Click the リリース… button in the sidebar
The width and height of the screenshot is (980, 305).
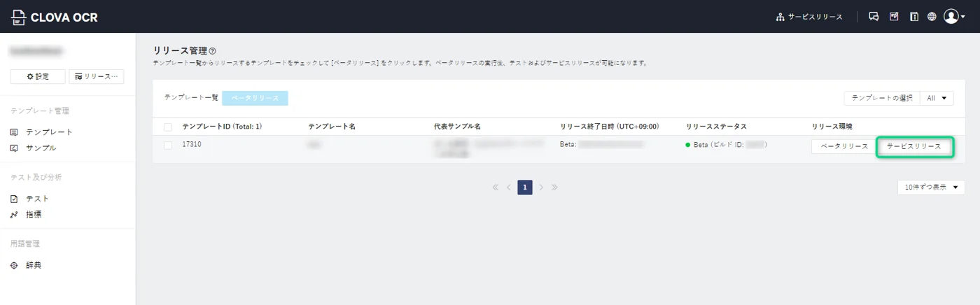97,77
